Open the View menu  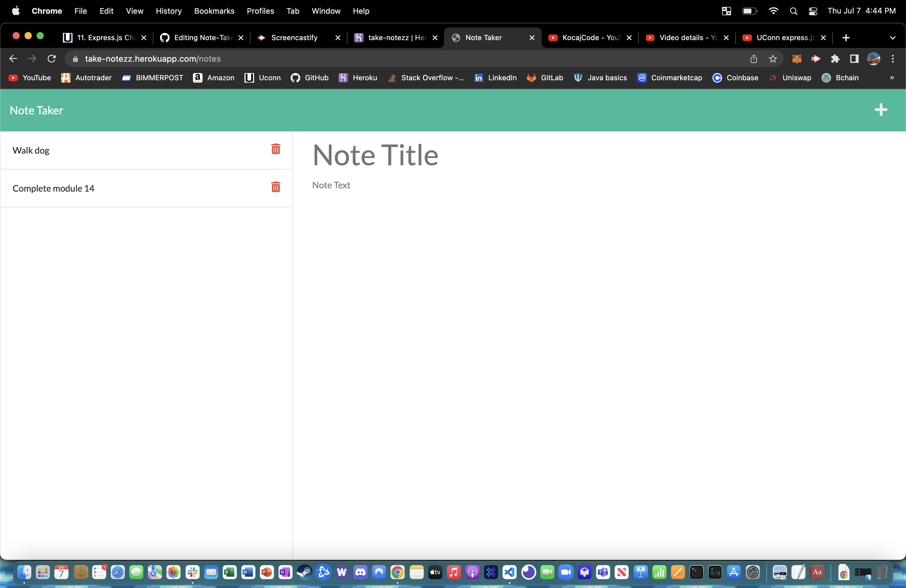coord(135,11)
